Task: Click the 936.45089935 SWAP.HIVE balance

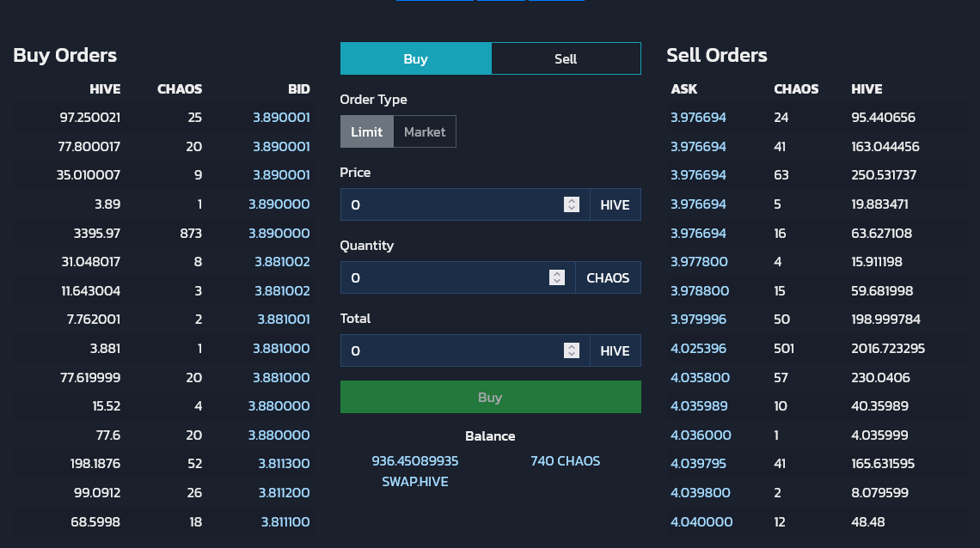Action: 415,472
